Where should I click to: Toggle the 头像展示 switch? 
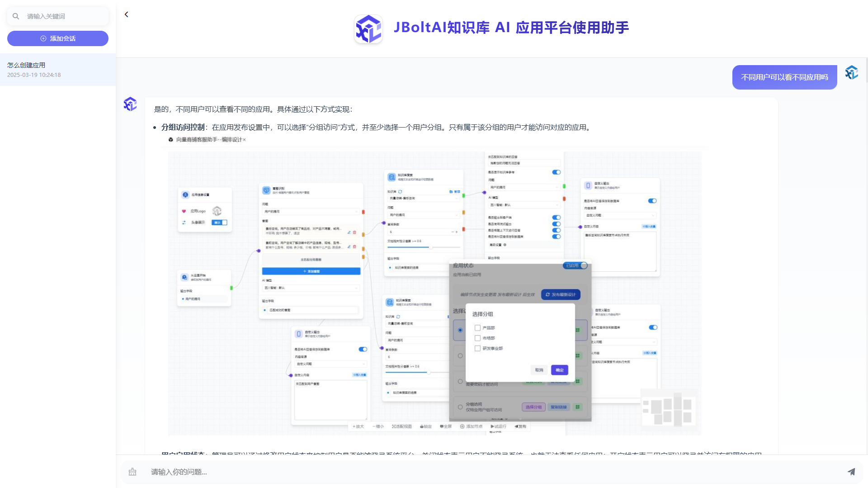click(x=220, y=223)
